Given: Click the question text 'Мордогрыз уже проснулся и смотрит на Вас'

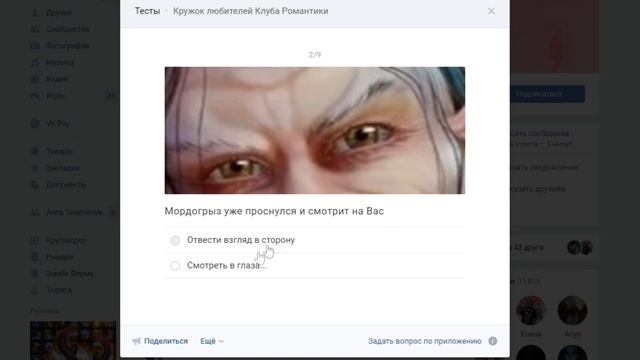Looking at the screenshot, I should (274, 211).
